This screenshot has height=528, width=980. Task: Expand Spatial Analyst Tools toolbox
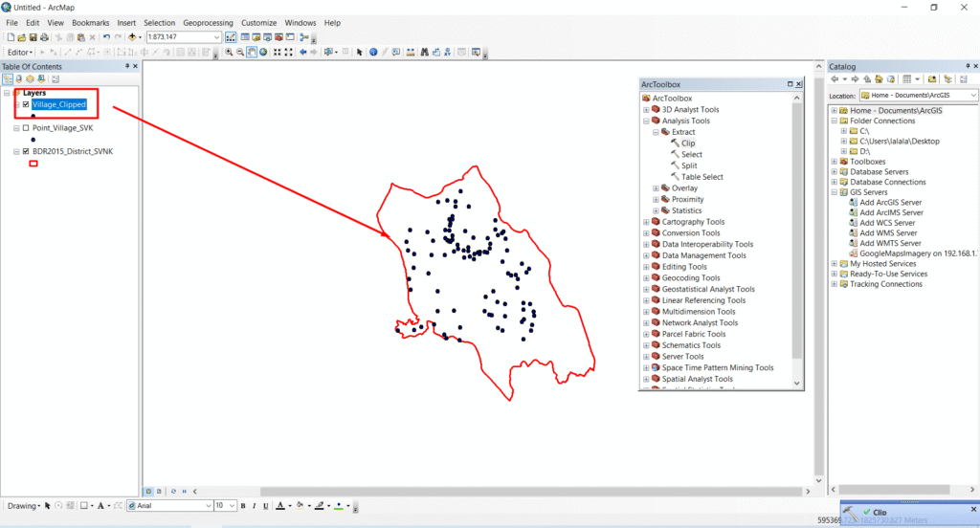click(x=646, y=379)
